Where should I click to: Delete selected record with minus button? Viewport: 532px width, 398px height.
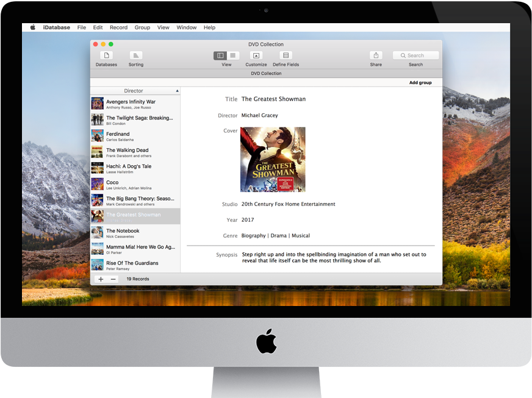click(113, 279)
